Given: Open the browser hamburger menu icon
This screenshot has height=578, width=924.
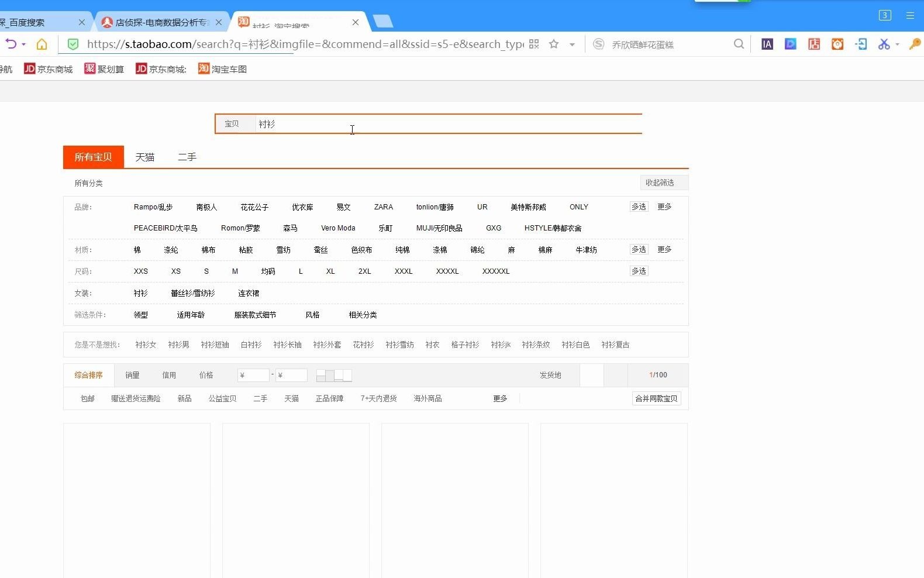Looking at the screenshot, I should (910, 16).
